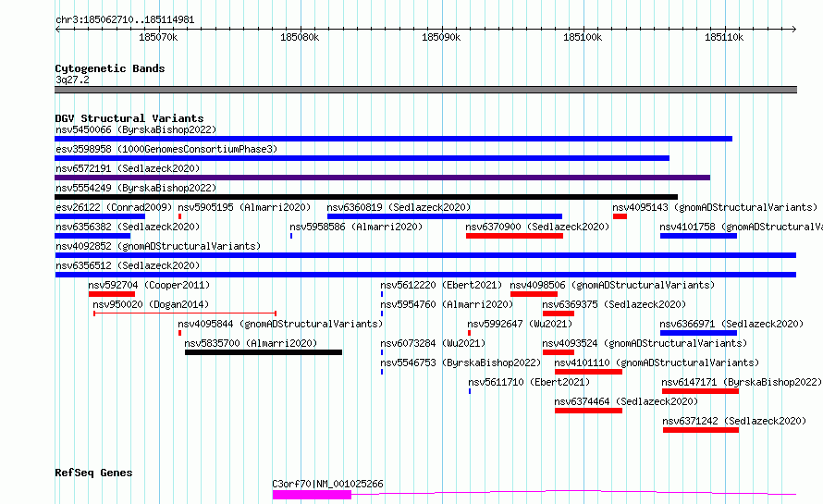Select nsv5611710 (Ebert2021) label

pos(529,382)
